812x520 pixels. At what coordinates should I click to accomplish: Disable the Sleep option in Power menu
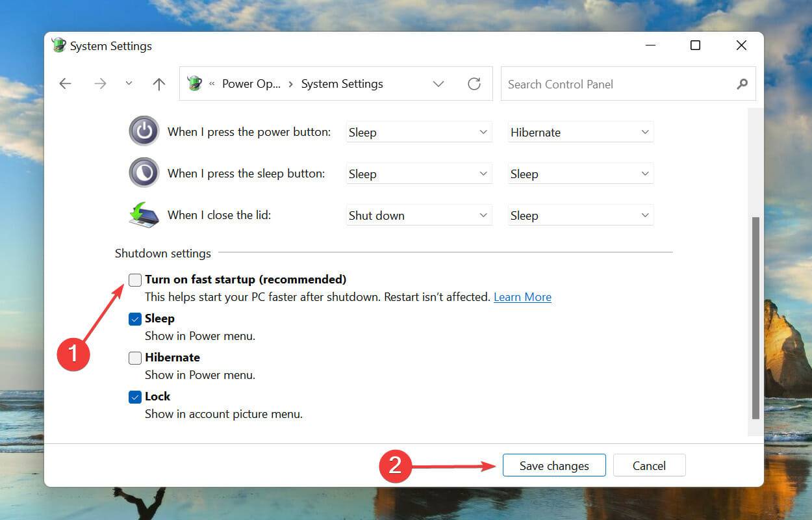pos(135,318)
